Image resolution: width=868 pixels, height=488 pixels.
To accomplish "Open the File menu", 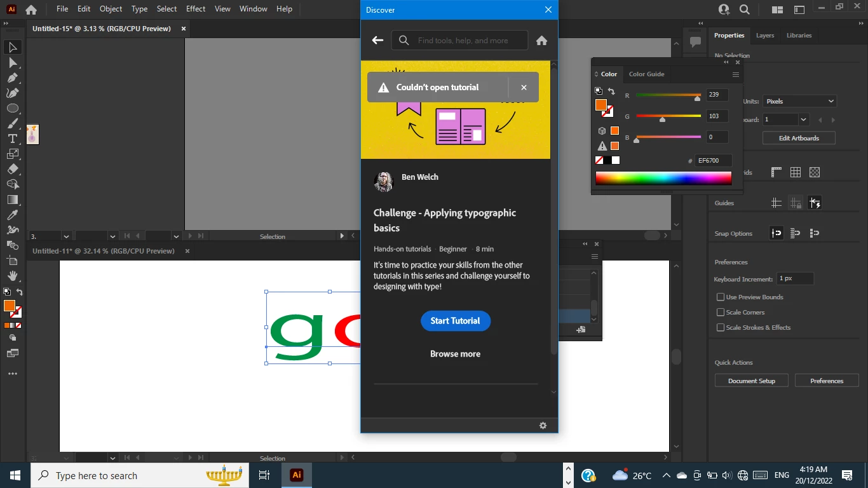I will pos(62,9).
